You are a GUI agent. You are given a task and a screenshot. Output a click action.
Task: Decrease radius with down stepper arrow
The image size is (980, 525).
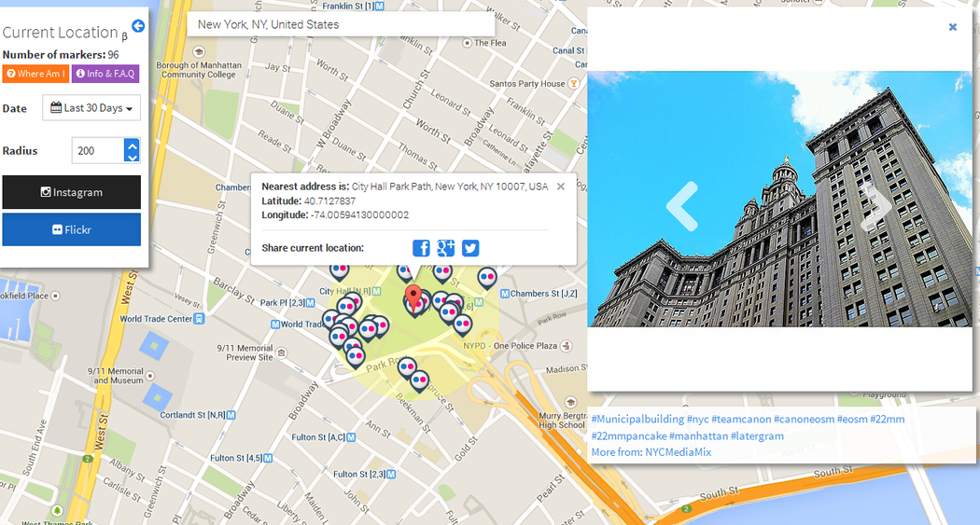(x=133, y=157)
